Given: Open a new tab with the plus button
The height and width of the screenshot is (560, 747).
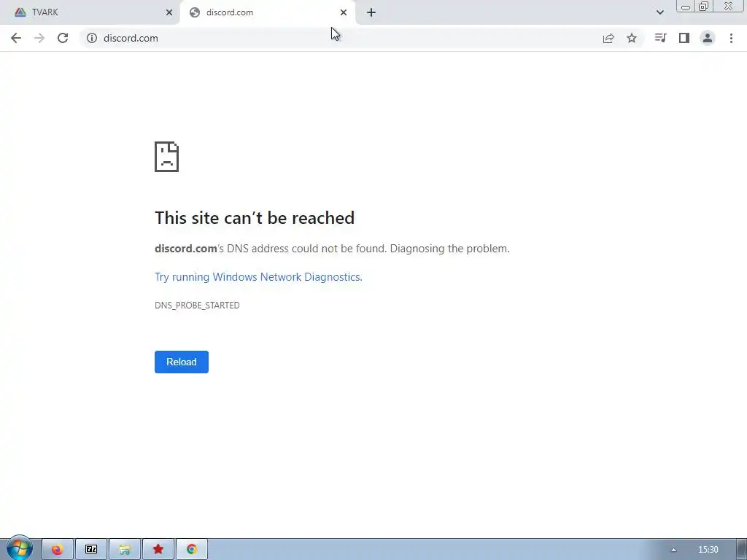Looking at the screenshot, I should [x=371, y=12].
